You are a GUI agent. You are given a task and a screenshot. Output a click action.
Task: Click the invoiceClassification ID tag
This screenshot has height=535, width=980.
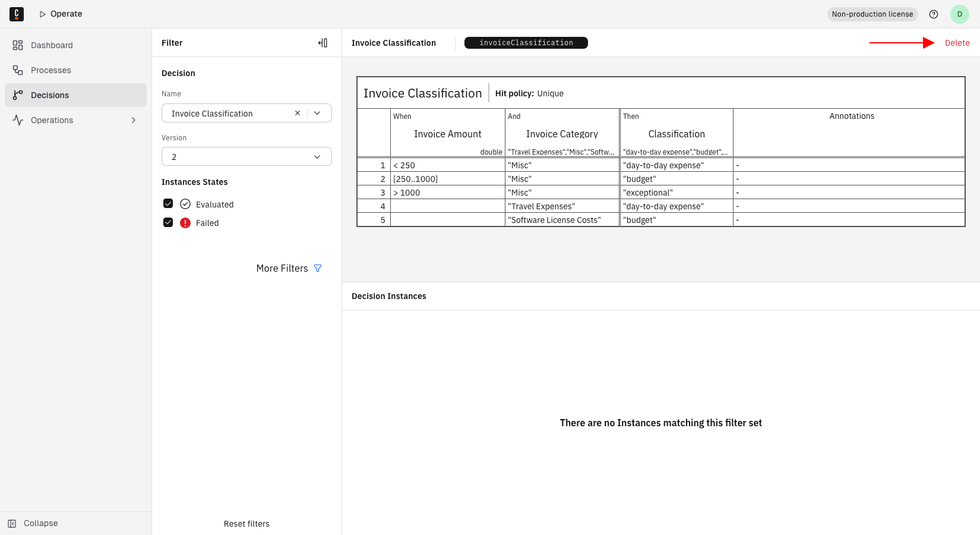(x=526, y=43)
